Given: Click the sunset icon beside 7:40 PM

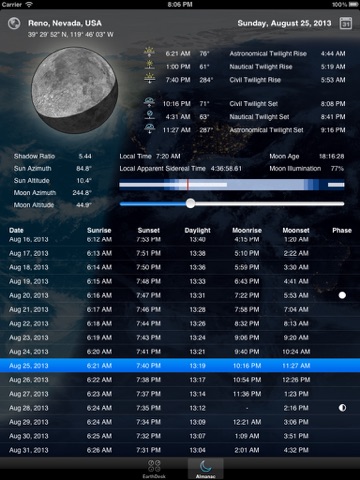Looking at the screenshot, I should [x=149, y=79].
